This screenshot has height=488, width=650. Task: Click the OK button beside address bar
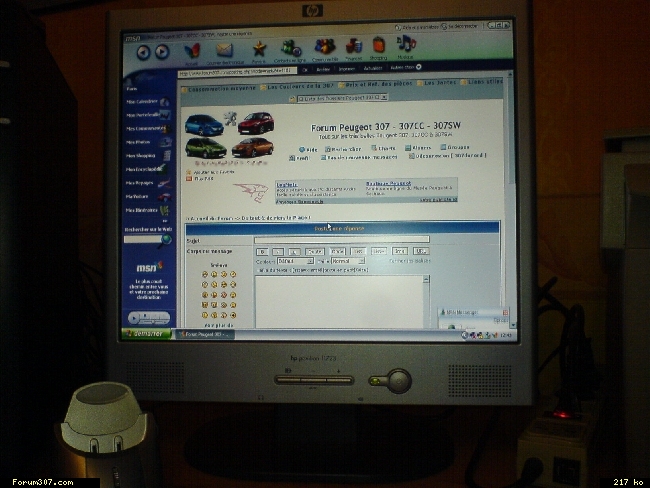(305, 70)
